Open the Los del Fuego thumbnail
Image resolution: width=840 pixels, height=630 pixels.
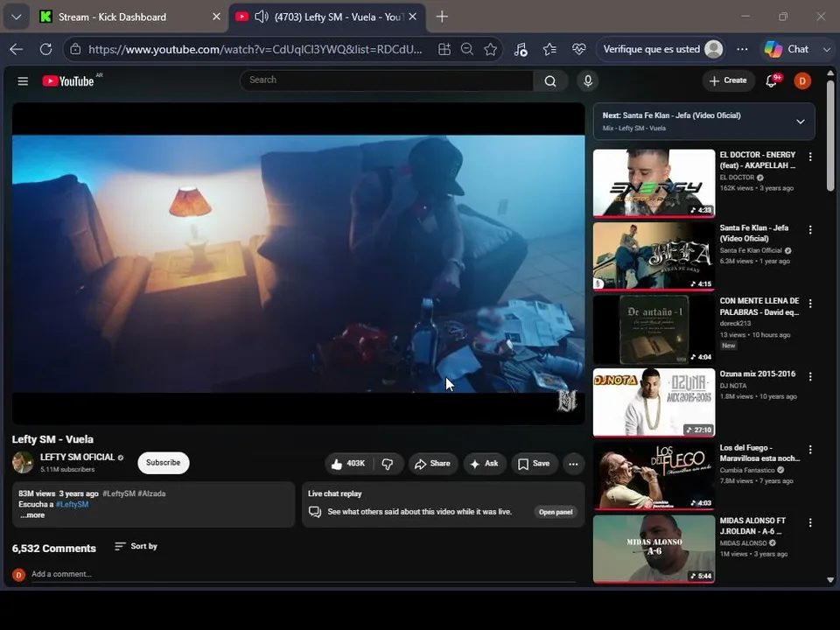pos(654,476)
